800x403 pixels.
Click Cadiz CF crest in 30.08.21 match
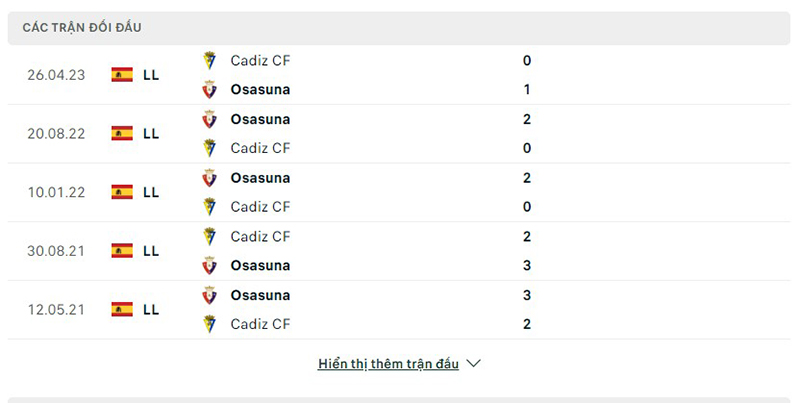pos(210,237)
